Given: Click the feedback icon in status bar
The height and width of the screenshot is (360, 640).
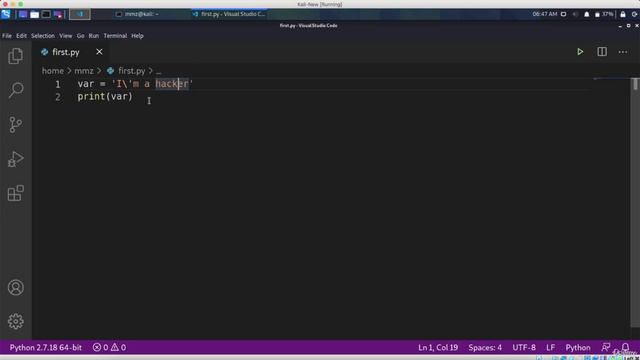Looking at the screenshot, I should [x=606, y=347].
